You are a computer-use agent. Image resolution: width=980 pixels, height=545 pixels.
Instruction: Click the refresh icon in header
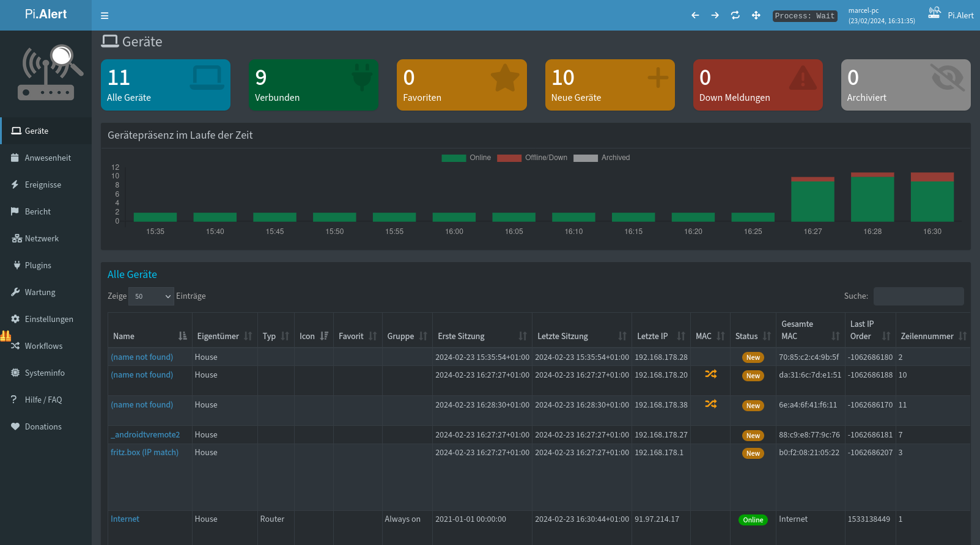point(735,15)
